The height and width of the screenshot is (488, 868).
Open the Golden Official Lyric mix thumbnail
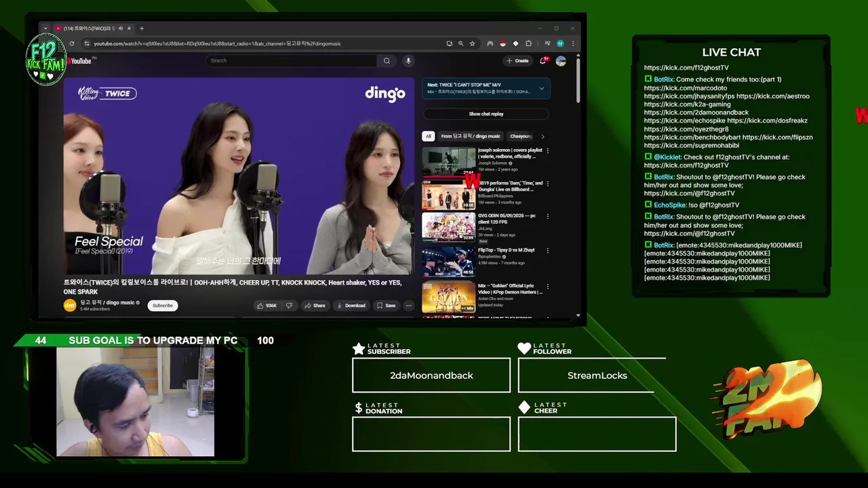coord(449,297)
